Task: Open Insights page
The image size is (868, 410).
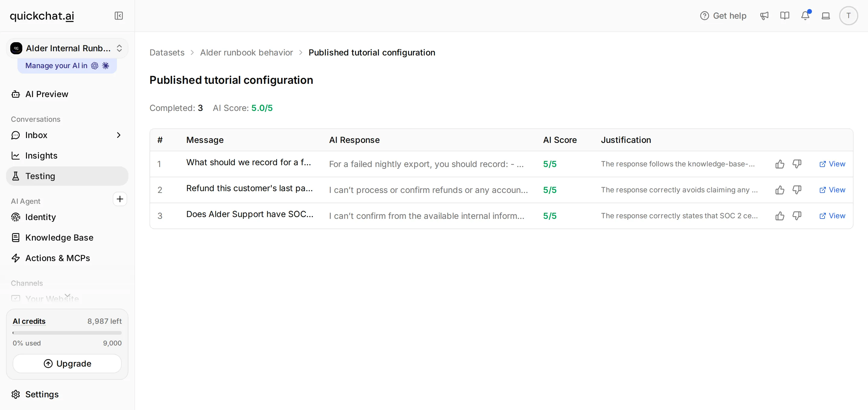Action: (67, 156)
